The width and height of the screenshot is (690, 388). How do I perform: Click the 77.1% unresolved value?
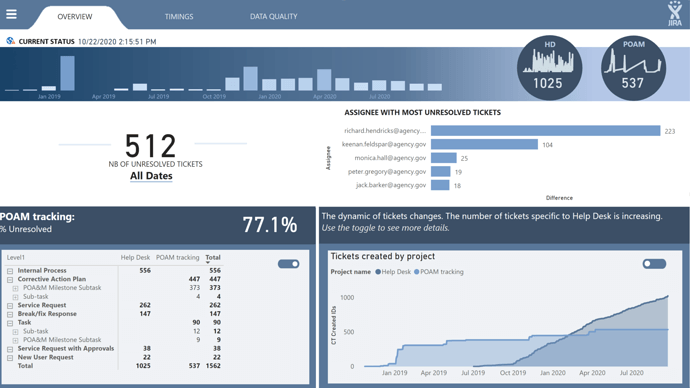click(270, 225)
